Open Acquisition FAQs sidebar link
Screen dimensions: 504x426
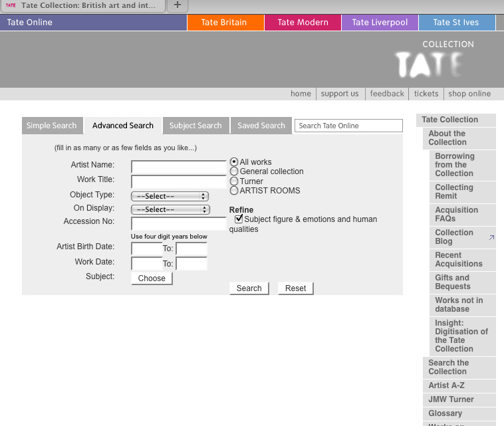pyautogui.click(x=463, y=214)
